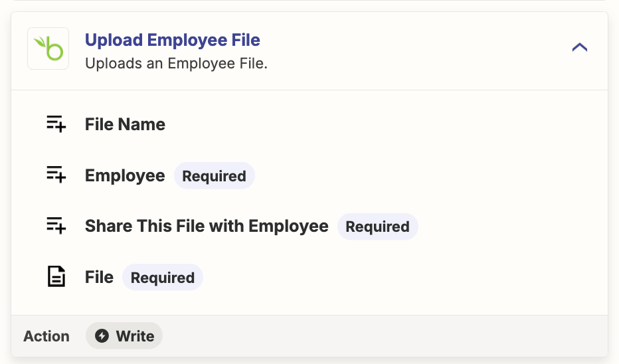Image resolution: width=619 pixels, height=364 pixels.
Task: Select the File Name field label
Action: 125,124
